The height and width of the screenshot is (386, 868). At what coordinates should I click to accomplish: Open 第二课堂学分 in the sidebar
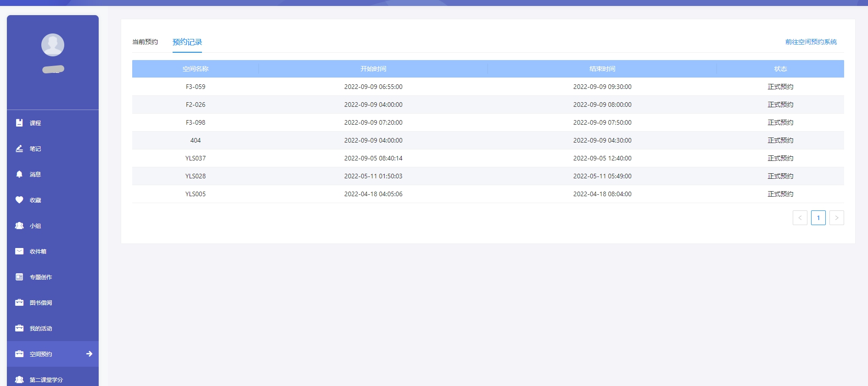click(x=46, y=380)
